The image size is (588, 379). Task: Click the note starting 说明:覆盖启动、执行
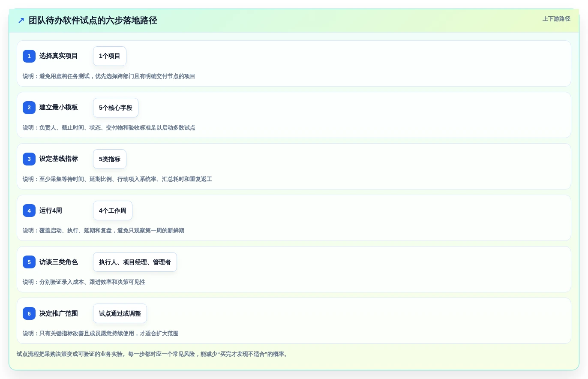point(103,231)
